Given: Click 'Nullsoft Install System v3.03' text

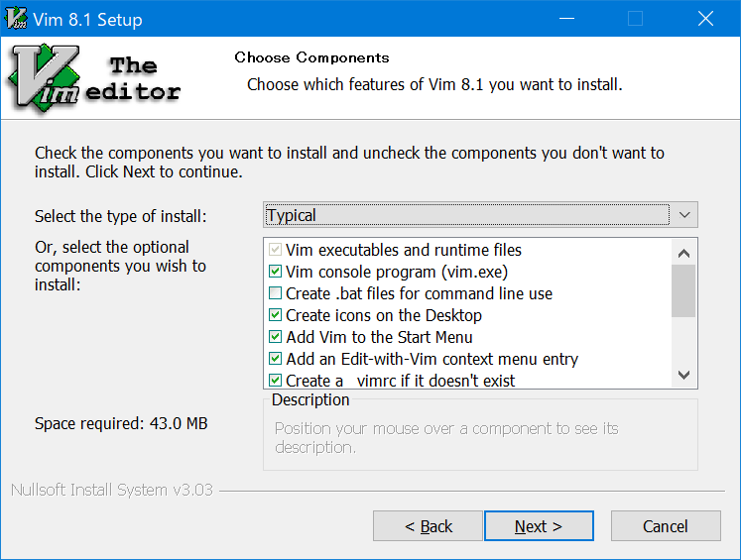Looking at the screenshot, I should (x=112, y=490).
